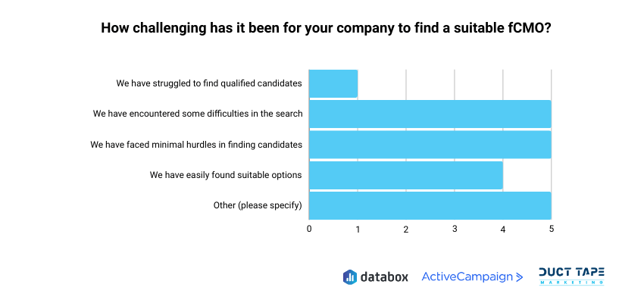Click the chart title about suitable fCMO
Screen dimensions: 644x303
[x=326, y=28]
